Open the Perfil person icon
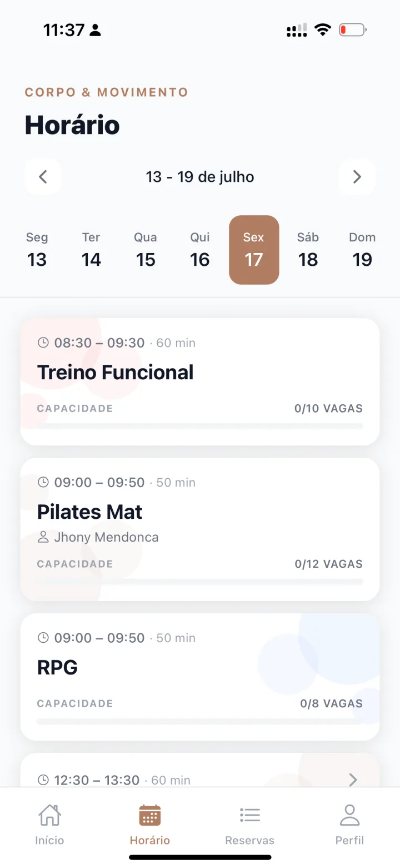The image size is (400, 868). [x=349, y=815]
